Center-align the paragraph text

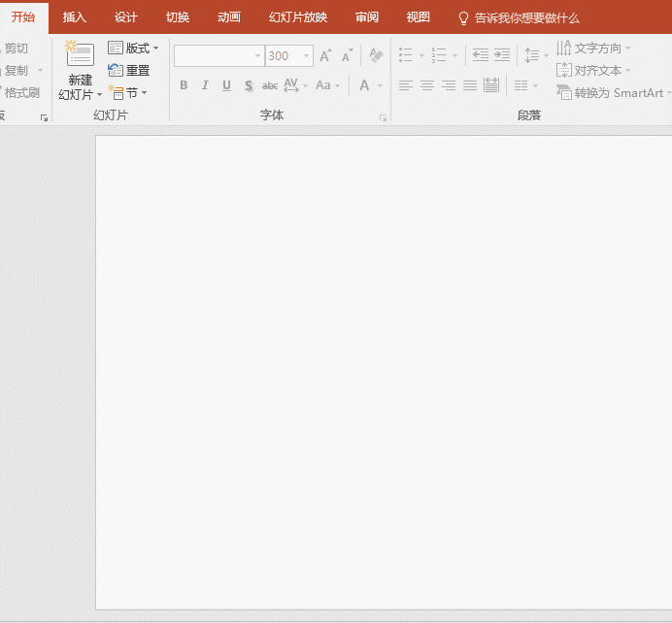(x=426, y=85)
